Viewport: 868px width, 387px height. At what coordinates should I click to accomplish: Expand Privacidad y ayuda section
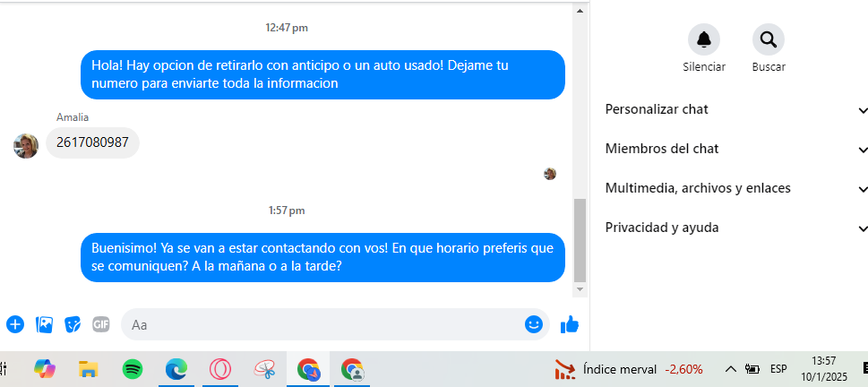(736, 228)
